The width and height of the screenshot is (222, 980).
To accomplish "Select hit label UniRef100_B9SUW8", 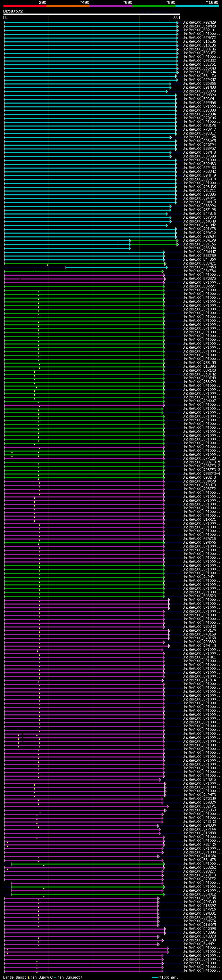I will [199, 110].
